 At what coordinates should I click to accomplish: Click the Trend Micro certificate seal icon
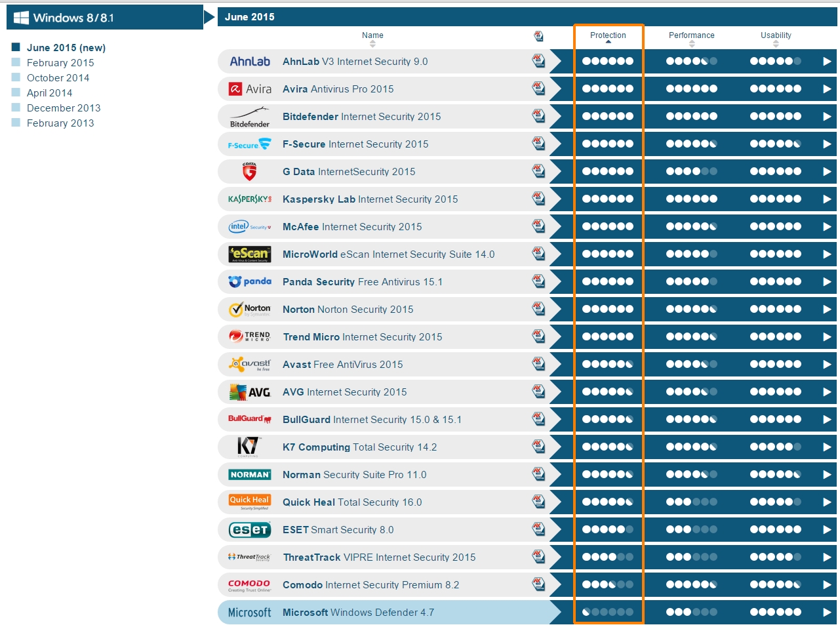pyautogui.click(x=538, y=336)
